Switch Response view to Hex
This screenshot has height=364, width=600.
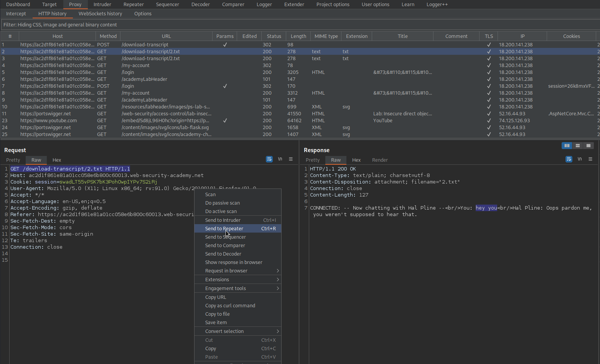356,160
